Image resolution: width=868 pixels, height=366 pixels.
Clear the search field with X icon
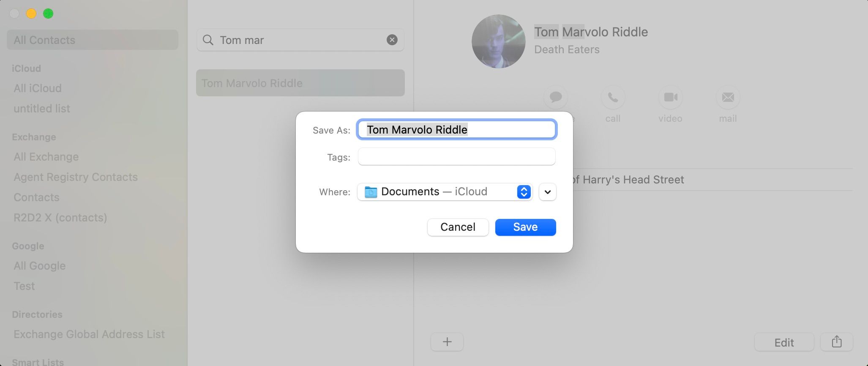pos(392,40)
